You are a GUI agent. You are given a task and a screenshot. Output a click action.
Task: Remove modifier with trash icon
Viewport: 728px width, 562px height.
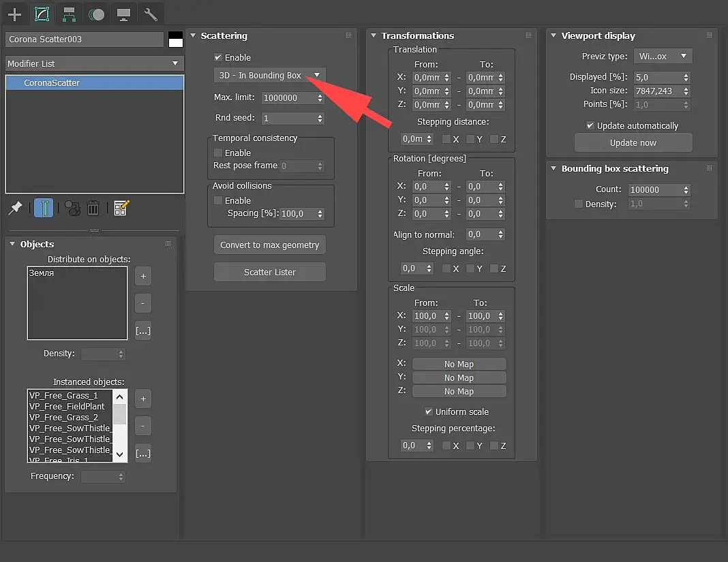click(x=93, y=208)
